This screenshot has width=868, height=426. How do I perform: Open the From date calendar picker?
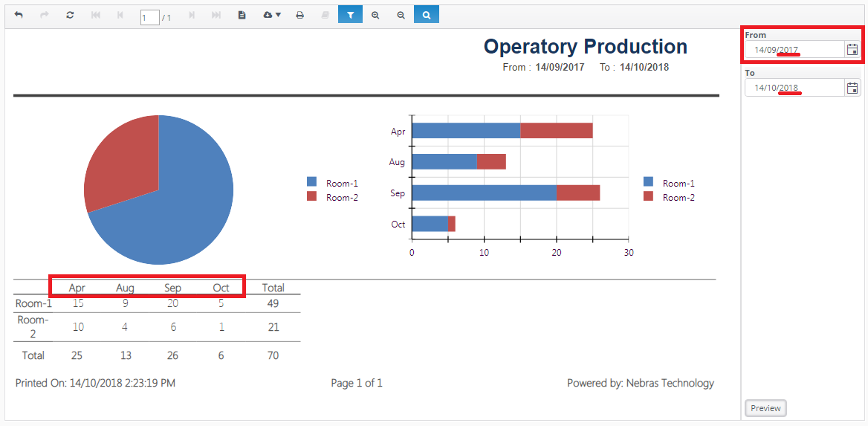[852, 50]
